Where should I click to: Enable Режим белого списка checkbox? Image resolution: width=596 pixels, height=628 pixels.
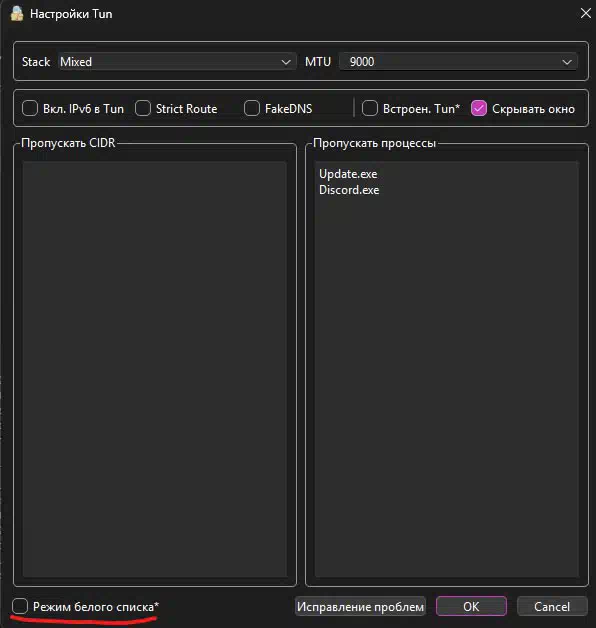pos(20,606)
